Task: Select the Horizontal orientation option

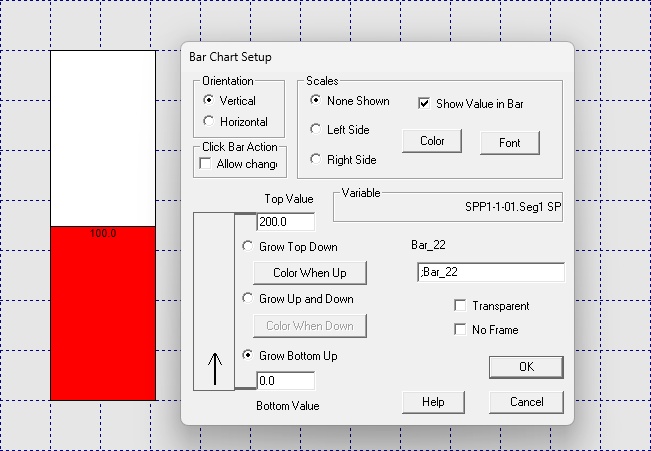Action: click(x=209, y=121)
